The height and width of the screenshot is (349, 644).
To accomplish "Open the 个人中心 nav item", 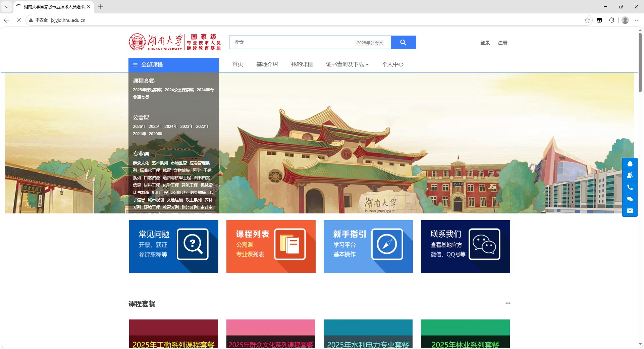I will coord(393,64).
